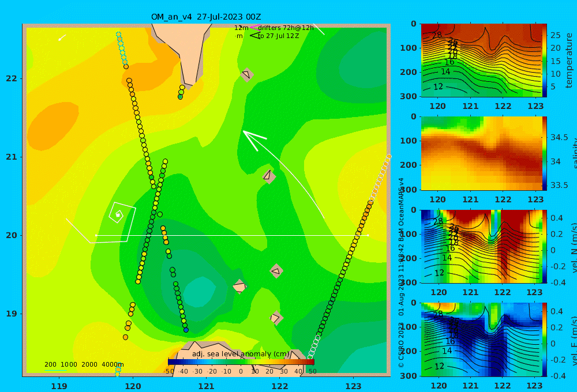577x392 pixels.
Task: Click the 'adj. sea level anomaly (cm)' label
Action: tap(241, 354)
